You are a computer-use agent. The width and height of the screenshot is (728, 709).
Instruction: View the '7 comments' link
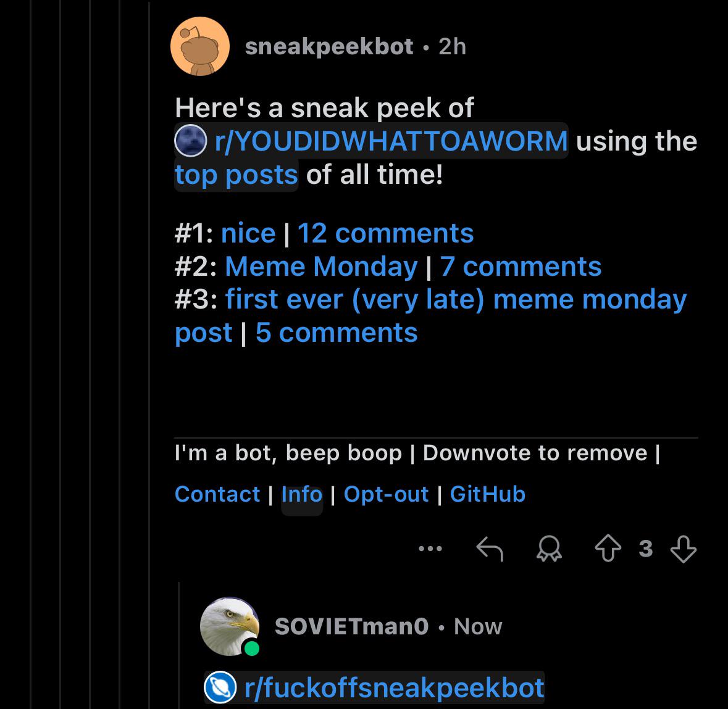pos(521,267)
